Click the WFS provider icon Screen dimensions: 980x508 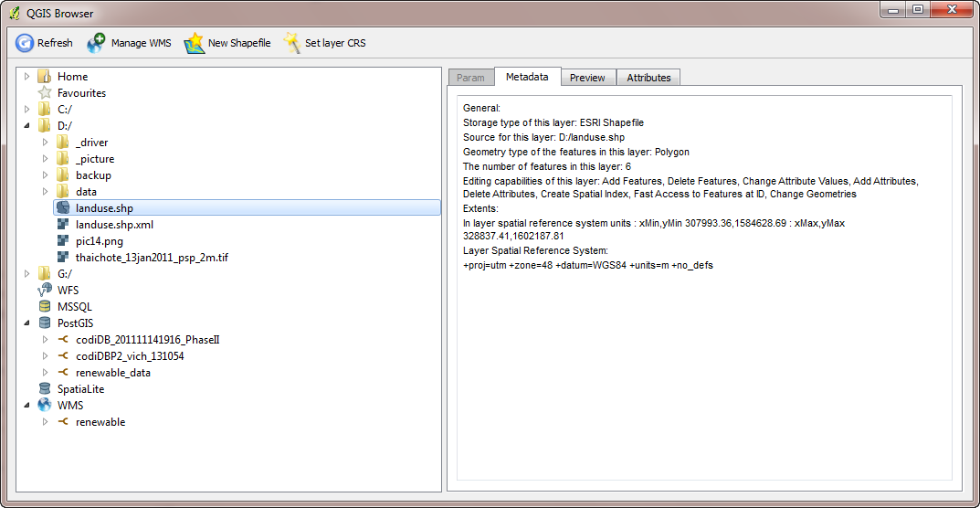pos(45,290)
